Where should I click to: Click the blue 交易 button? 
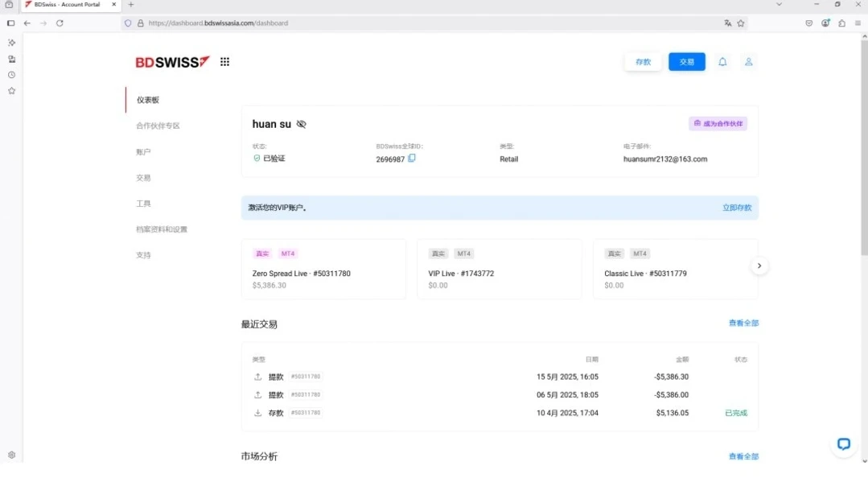[686, 62]
